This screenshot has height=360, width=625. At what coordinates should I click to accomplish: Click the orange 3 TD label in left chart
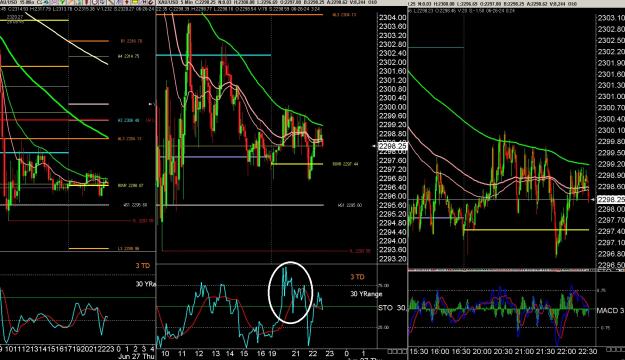143,266
